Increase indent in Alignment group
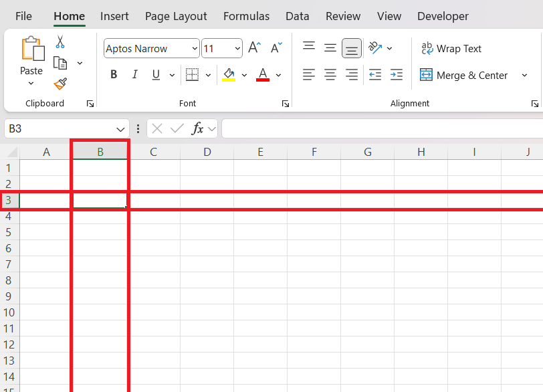The height and width of the screenshot is (392, 543). pyautogui.click(x=396, y=74)
